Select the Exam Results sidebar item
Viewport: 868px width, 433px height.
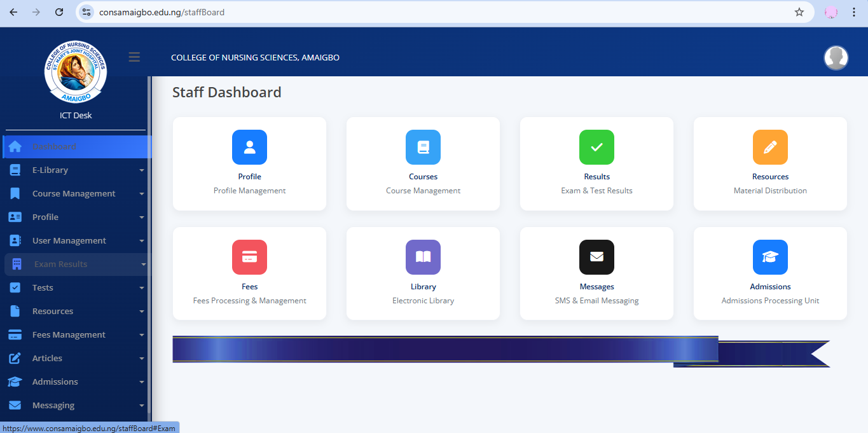point(60,265)
